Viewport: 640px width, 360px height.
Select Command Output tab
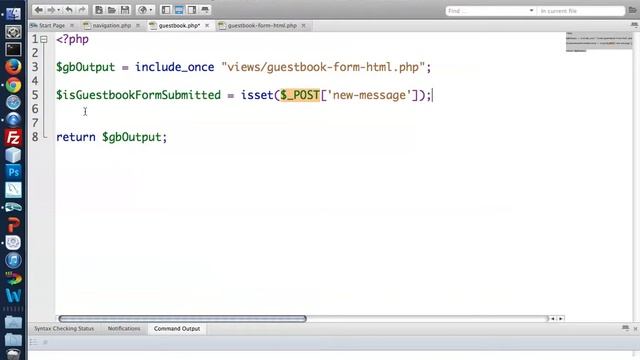pyautogui.click(x=177, y=329)
